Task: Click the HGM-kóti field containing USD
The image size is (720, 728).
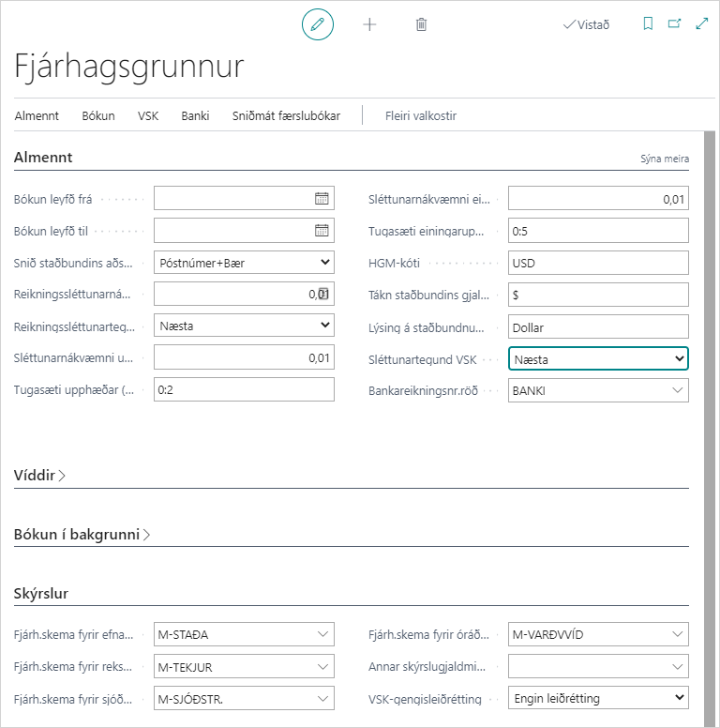Action: pos(598,263)
